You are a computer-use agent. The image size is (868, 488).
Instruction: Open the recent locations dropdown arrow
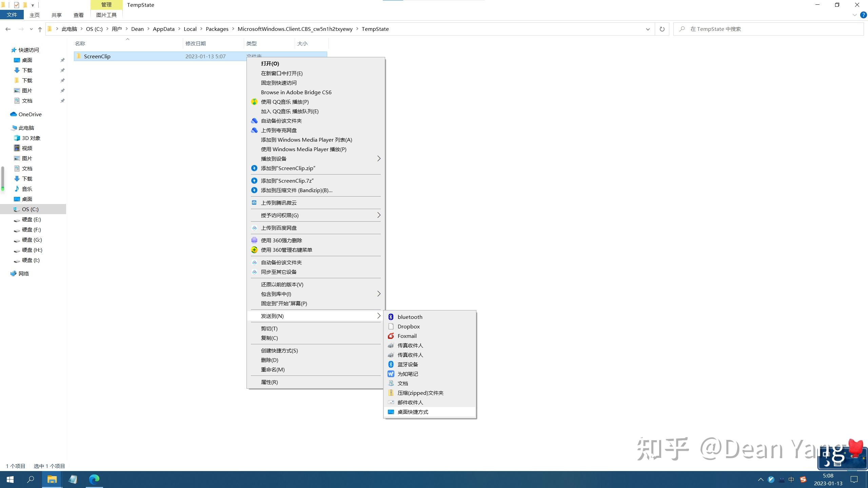(31, 29)
